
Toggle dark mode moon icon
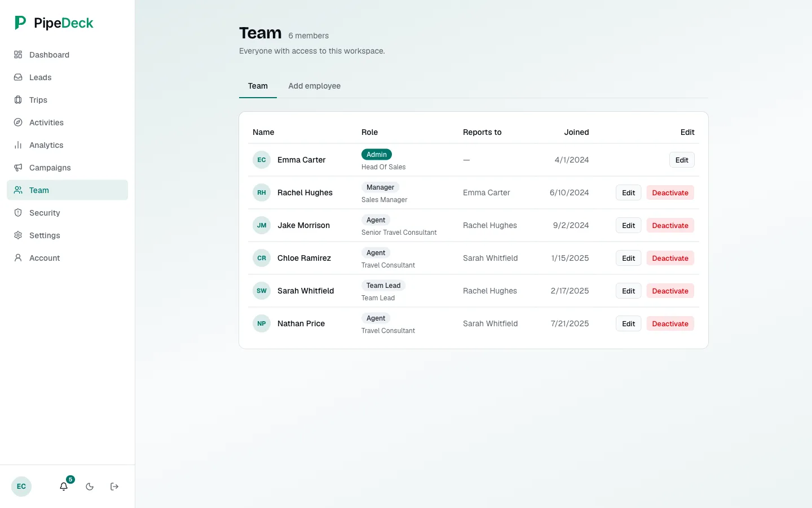(90, 487)
